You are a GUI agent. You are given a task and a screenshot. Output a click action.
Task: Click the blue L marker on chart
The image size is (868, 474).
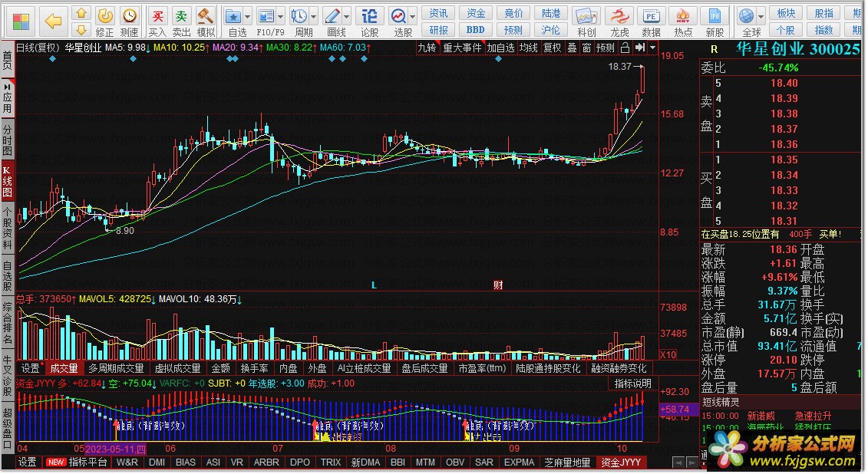point(375,285)
